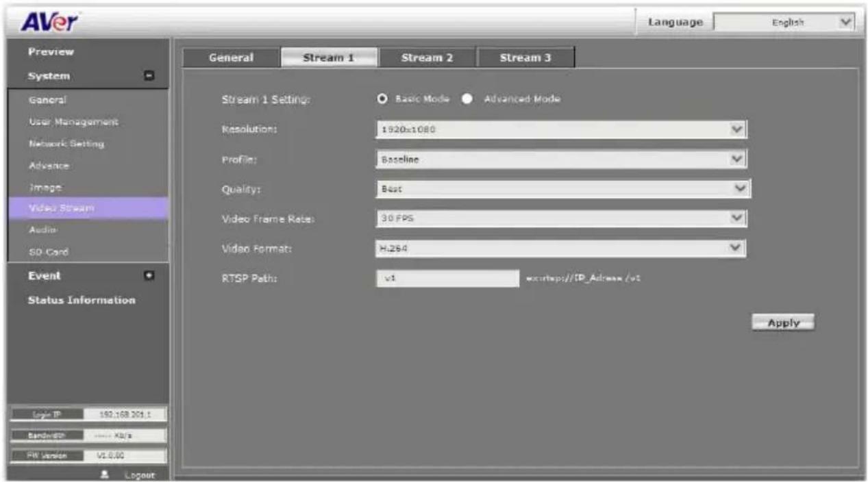The width and height of the screenshot is (868, 482).
Task: Switch to the Stream 1 tab
Action: click(329, 58)
